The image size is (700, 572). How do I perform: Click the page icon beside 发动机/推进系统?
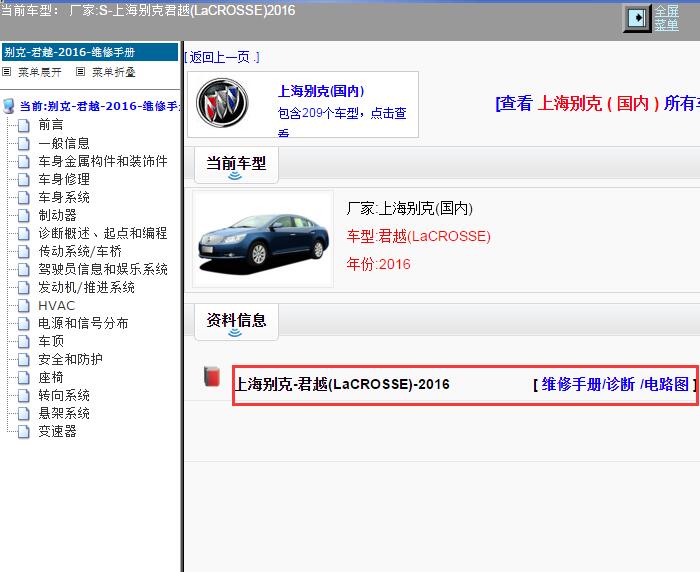pyautogui.click(x=24, y=288)
